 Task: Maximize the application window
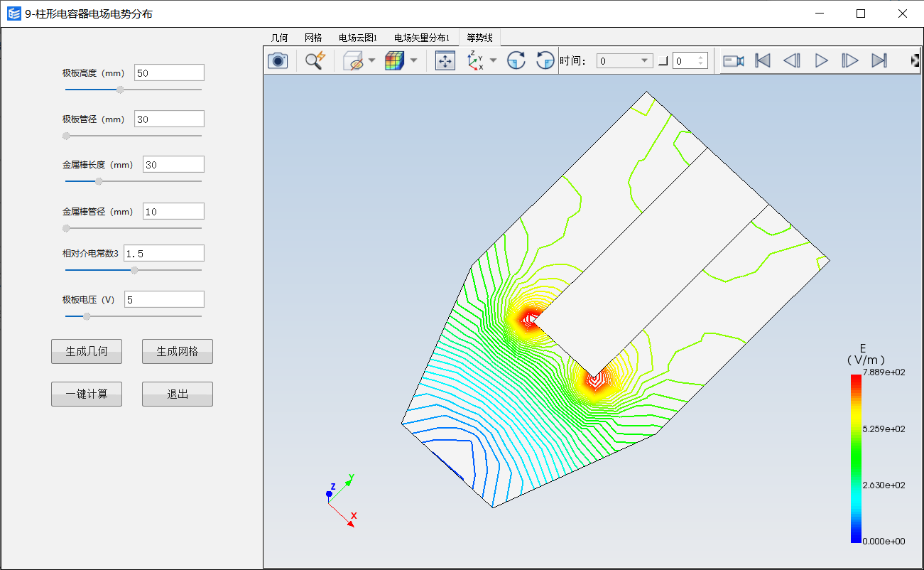[861, 14]
